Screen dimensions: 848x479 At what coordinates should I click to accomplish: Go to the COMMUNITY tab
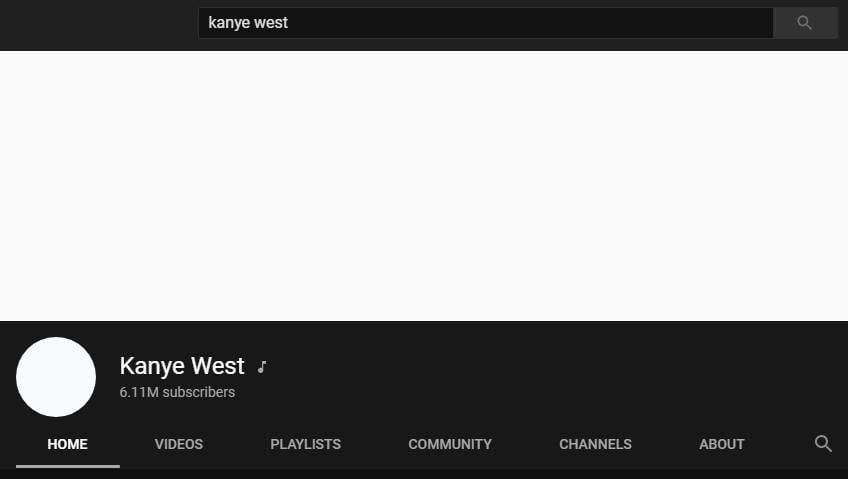[450, 444]
